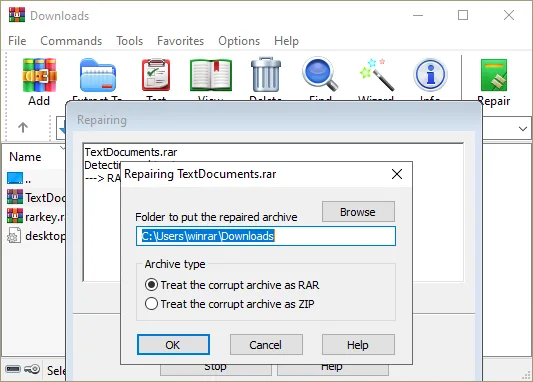Click the View open-book icon
The width and height of the screenshot is (533, 382).
pos(211,75)
